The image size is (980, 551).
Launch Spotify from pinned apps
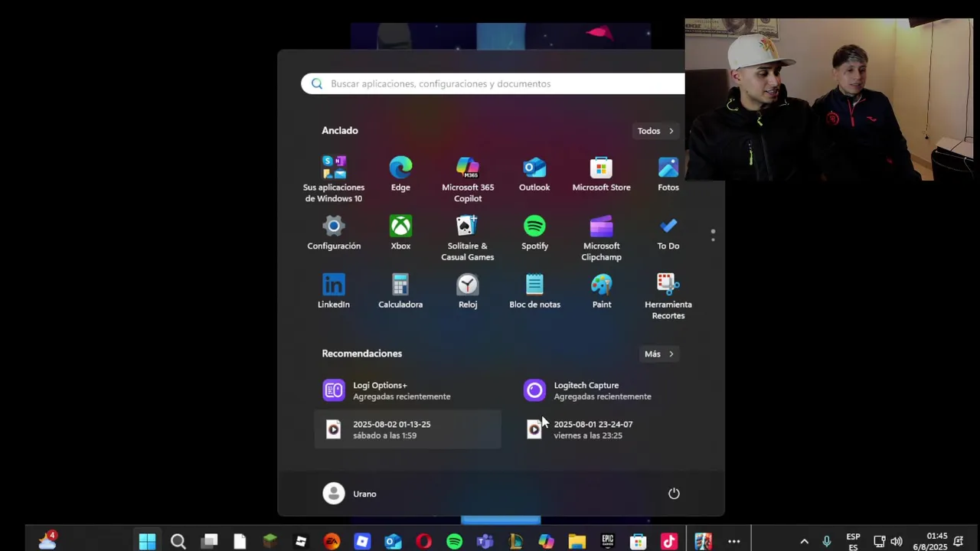534,233
